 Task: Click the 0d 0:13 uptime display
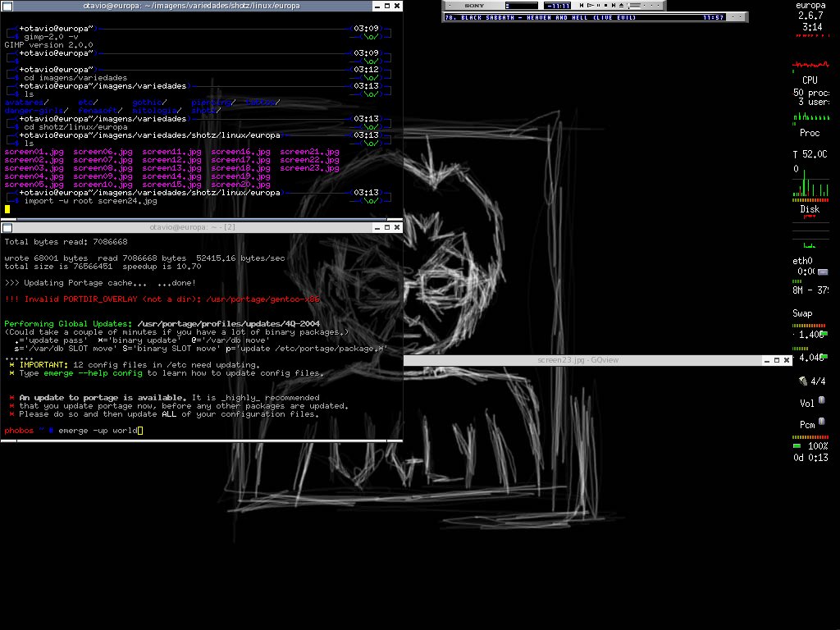(x=810, y=458)
